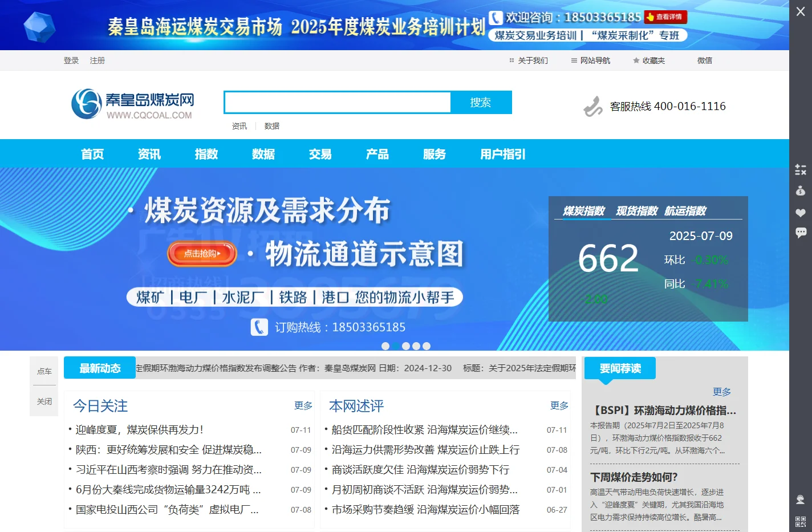Open the 下周煤价走势如何? headline
The height and width of the screenshot is (532, 812).
click(x=634, y=477)
